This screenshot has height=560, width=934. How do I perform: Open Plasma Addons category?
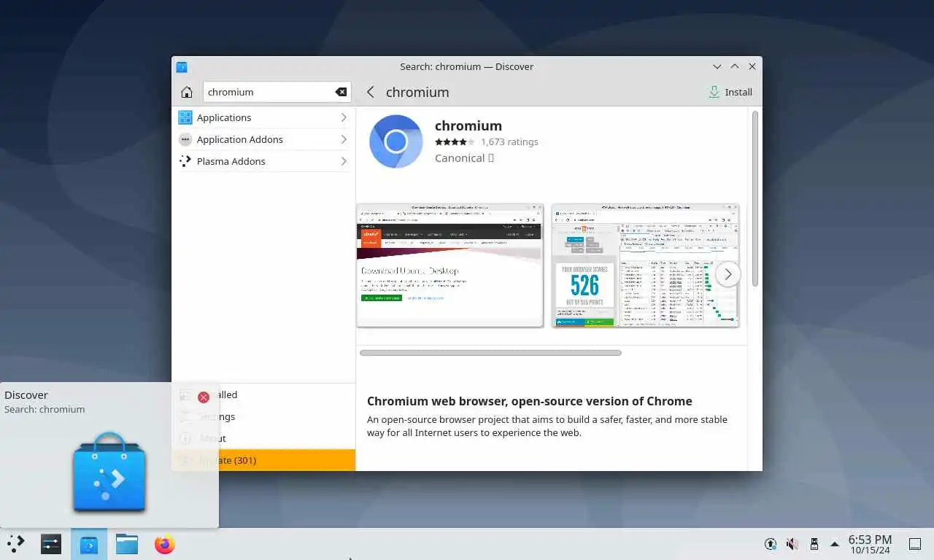[263, 161]
